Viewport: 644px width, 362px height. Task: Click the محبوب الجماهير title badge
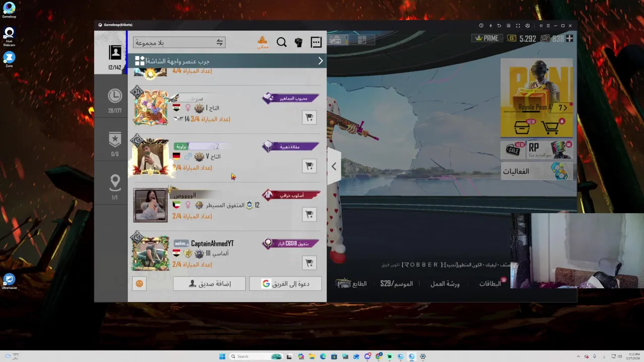[x=291, y=98]
